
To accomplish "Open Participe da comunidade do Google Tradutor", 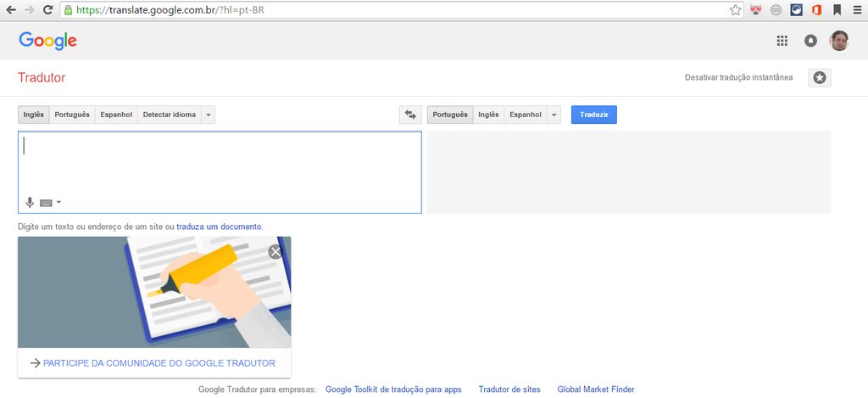I will pos(159,363).
